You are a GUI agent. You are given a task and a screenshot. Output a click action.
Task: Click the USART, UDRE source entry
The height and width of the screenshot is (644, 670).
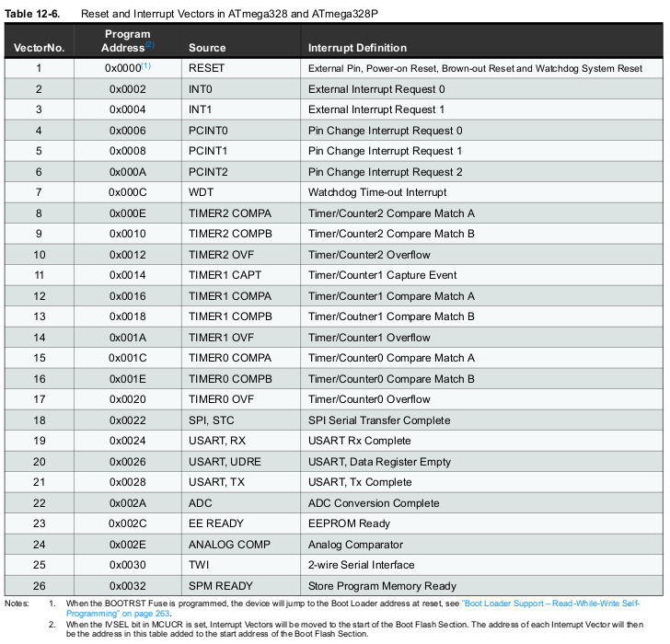pyautogui.click(x=223, y=462)
